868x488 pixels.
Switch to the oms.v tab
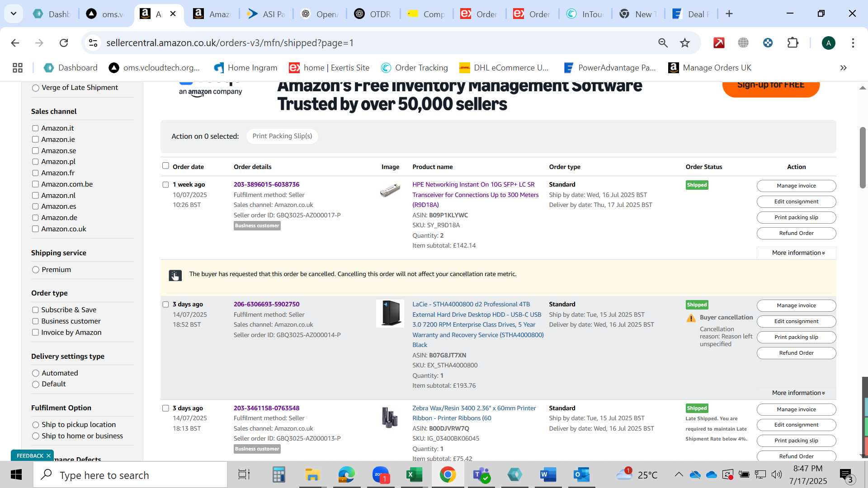coord(106,14)
